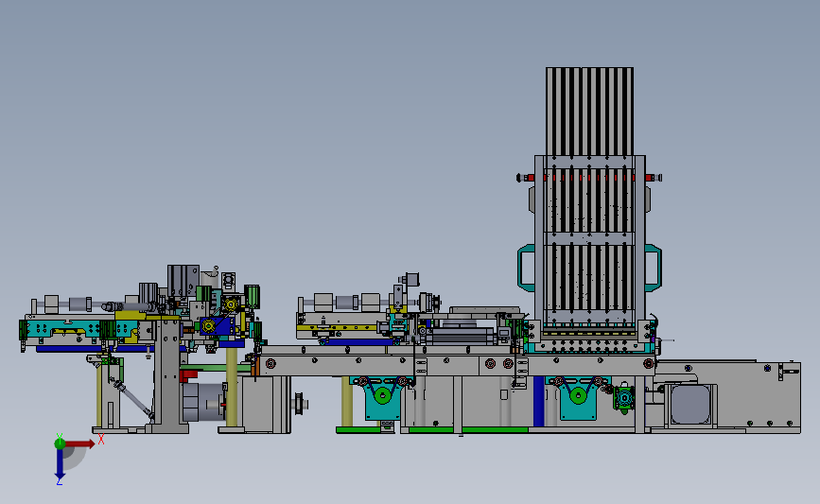Select the blue vertical post under the conveyor

[539, 401]
